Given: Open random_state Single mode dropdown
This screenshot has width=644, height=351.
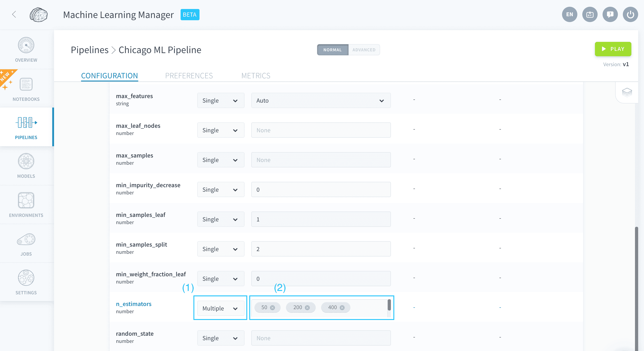Looking at the screenshot, I should [x=221, y=338].
